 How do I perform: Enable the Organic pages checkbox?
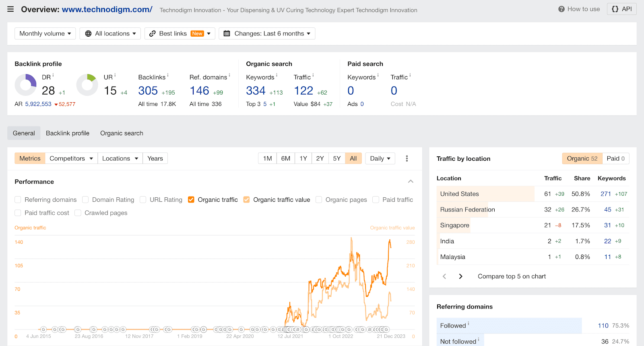(x=319, y=200)
